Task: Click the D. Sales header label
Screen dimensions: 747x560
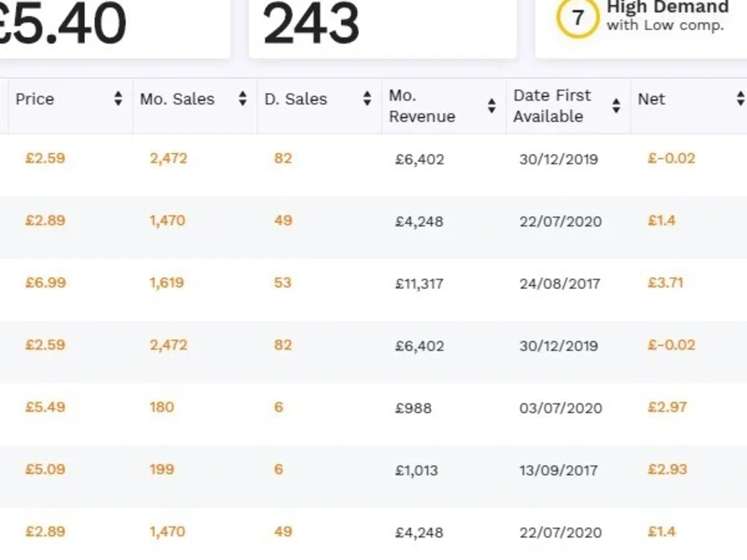Action: point(296,99)
